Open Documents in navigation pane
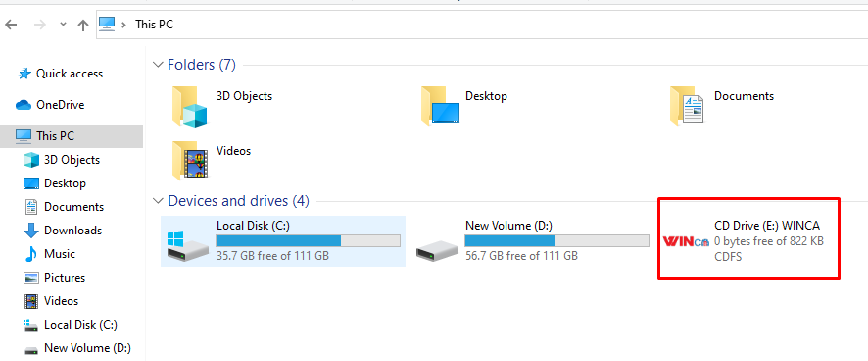The width and height of the screenshot is (868, 361). click(x=74, y=207)
